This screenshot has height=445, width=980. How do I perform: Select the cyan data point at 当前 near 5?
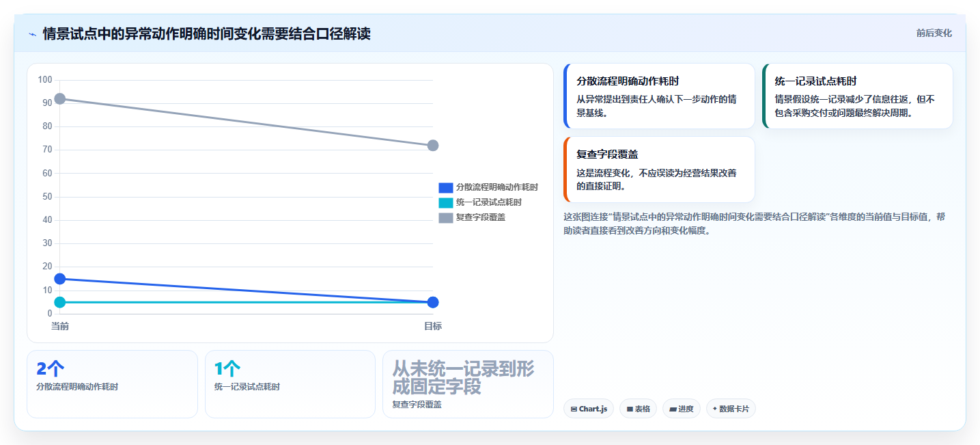click(60, 302)
